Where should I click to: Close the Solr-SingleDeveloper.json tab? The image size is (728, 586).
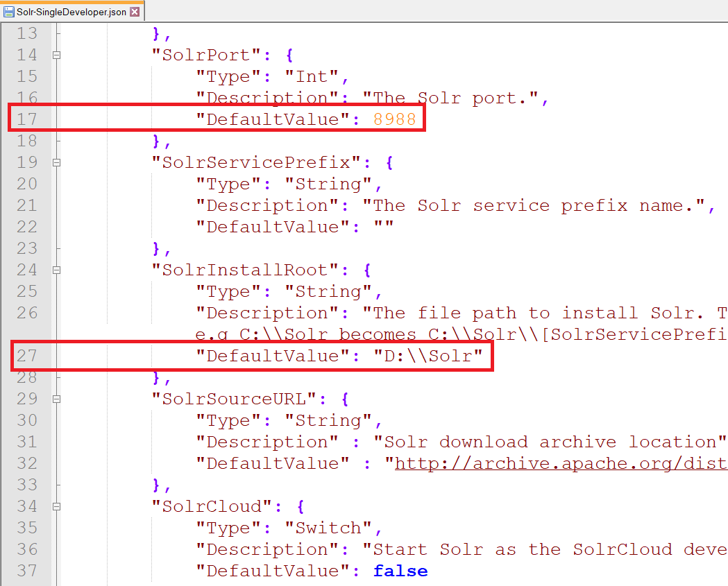(x=135, y=12)
